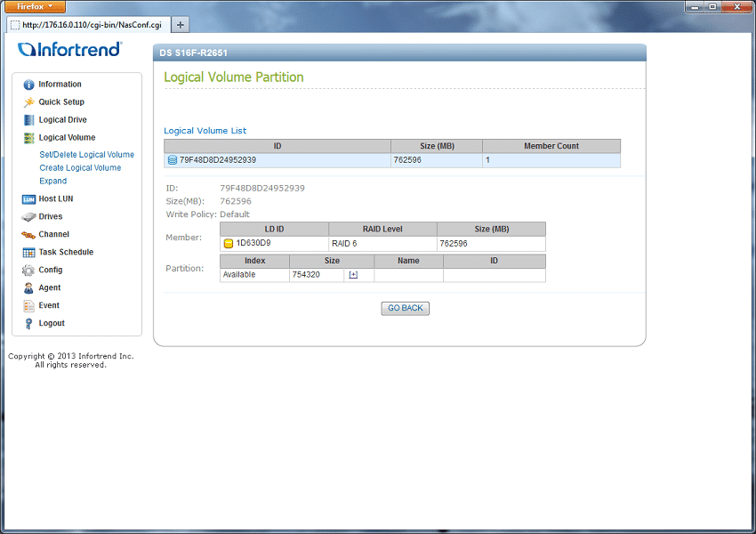756x534 pixels.
Task: Click the volume icon beside 79F48D8D24952939
Action: [173, 160]
